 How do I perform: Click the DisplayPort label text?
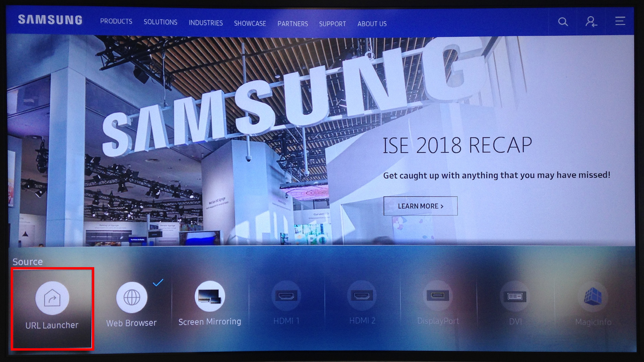pyautogui.click(x=438, y=321)
